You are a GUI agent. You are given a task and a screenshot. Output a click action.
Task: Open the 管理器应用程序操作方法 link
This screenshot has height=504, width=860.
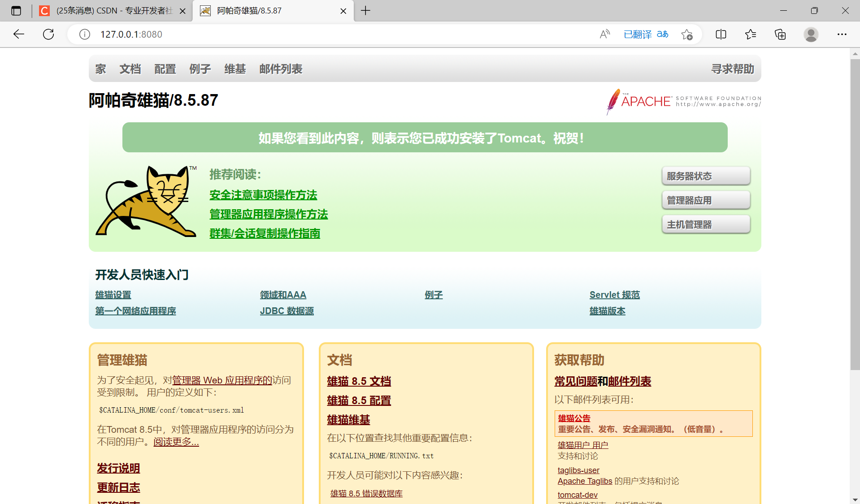click(269, 214)
